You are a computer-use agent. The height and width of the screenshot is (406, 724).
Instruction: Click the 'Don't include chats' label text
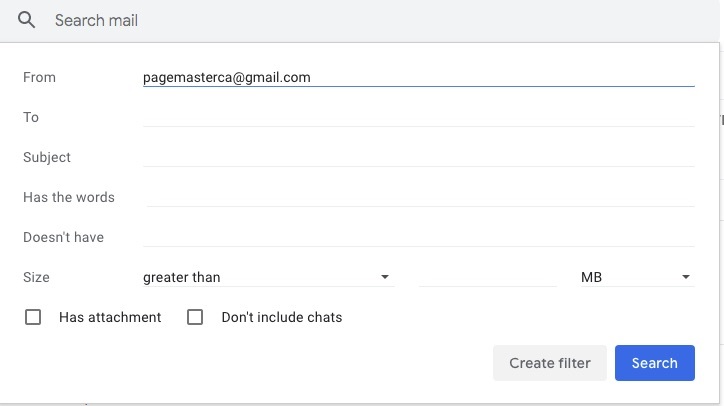pos(281,317)
